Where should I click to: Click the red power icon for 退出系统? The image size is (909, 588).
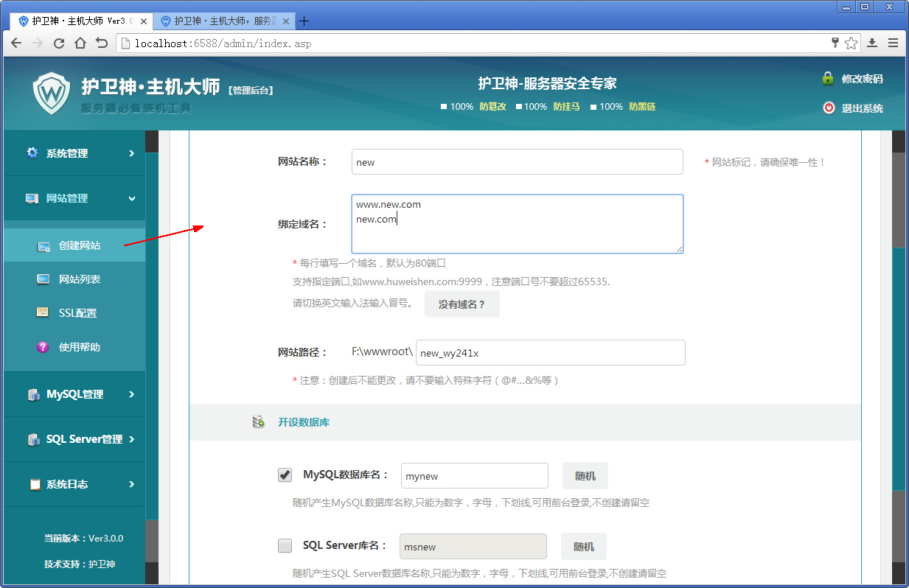point(829,108)
